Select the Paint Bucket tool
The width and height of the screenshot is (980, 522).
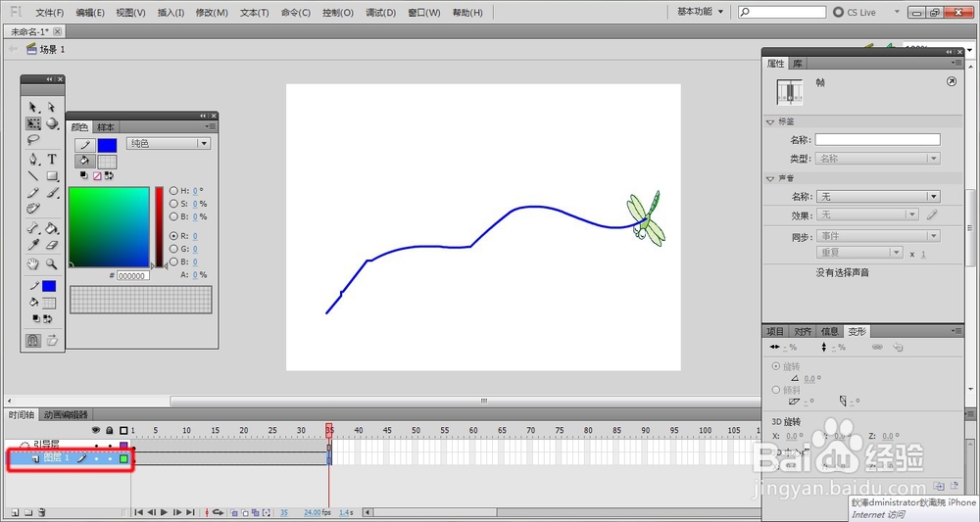pos(52,228)
